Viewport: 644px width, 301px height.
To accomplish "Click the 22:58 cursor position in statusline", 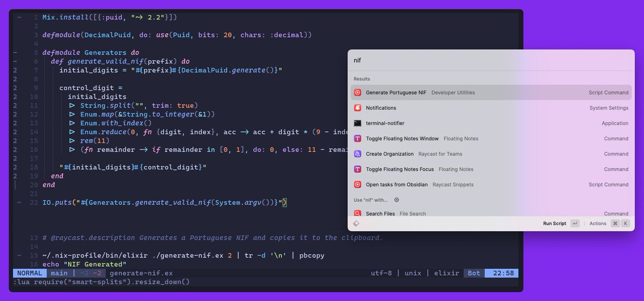I will pos(503,273).
